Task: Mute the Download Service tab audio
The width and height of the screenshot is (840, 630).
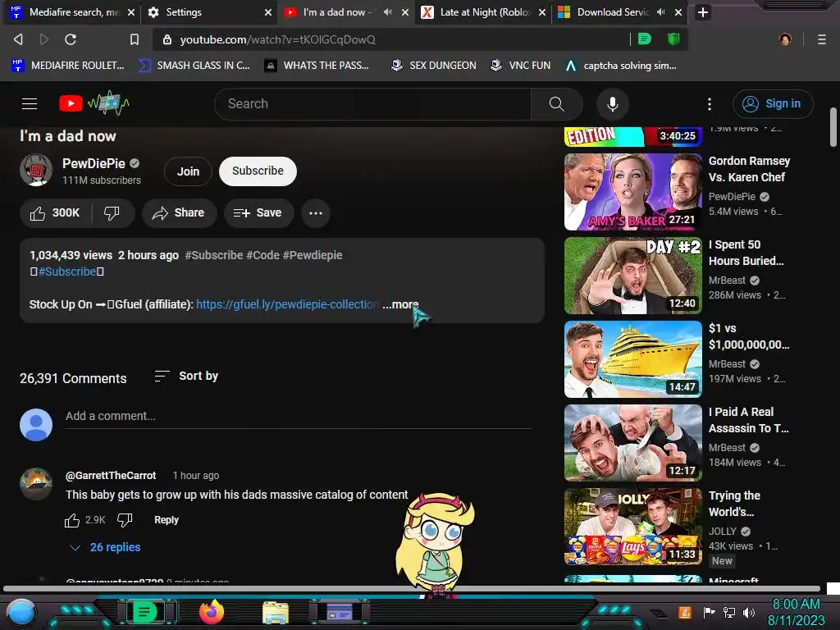Action: pos(660,11)
